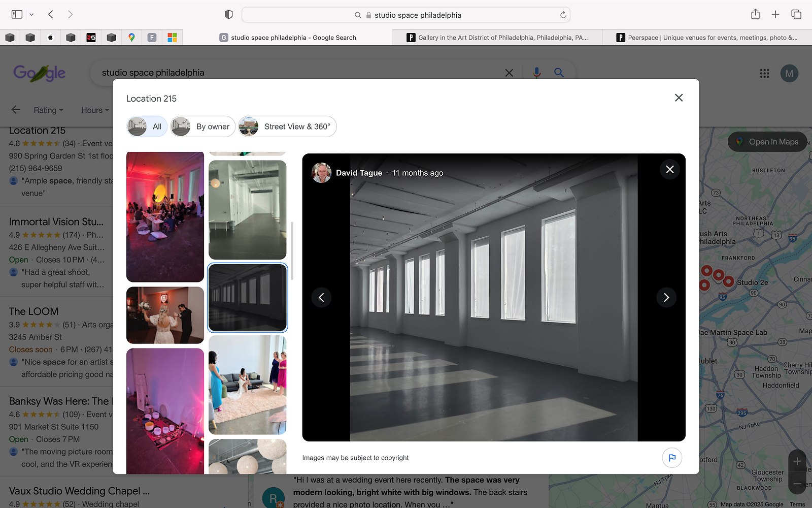Select the All photos filter
This screenshot has width=812, height=508.
click(147, 126)
